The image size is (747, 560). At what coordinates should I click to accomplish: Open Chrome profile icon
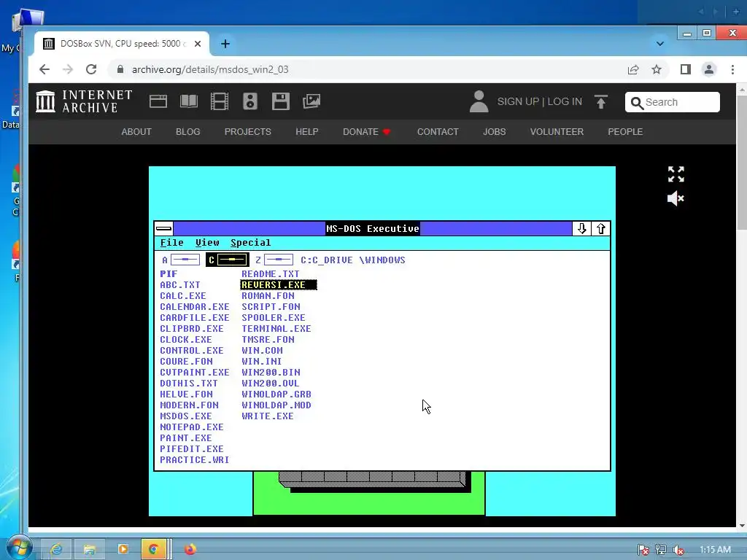click(x=709, y=69)
